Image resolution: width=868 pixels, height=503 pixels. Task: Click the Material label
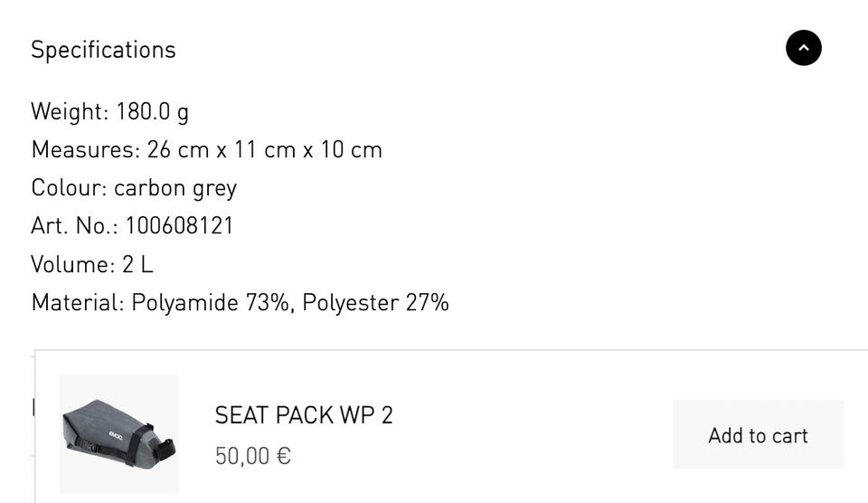tap(77, 302)
